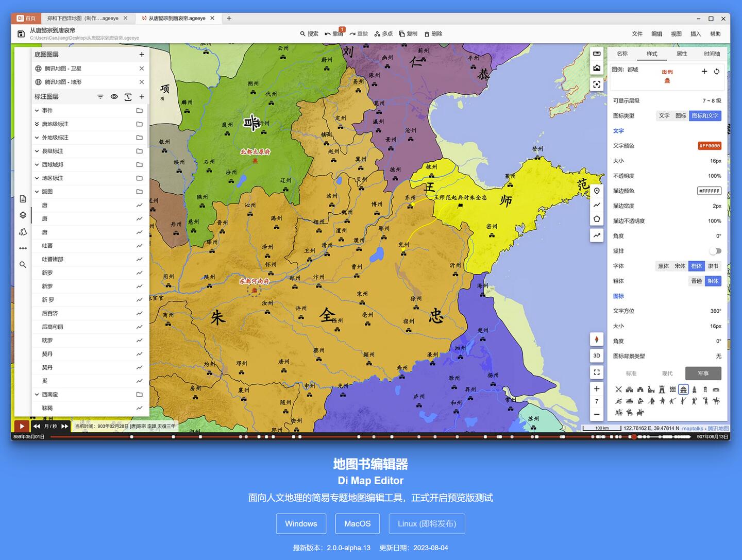742x560 pixels.
Task: Collapse the 版图 layer group
Action: [x=37, y=192]
